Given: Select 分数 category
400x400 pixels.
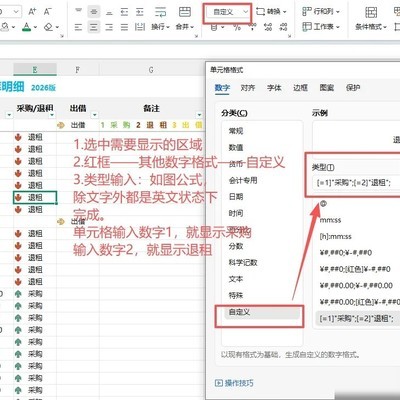Looking at the screenshot, I should 236,246.
